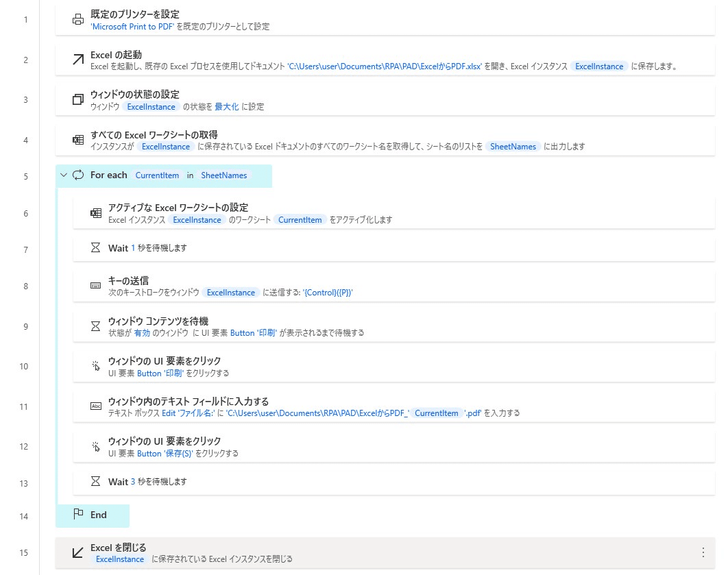Image resolution: width=728 pixels, height=575 pixels.
Task: Select すべての Excel ワークシートの取得 title
Action: (154, 135)
